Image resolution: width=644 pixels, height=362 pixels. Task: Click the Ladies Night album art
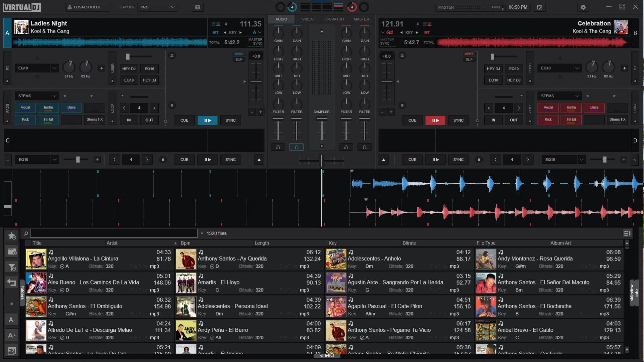[x=21, y=27]
